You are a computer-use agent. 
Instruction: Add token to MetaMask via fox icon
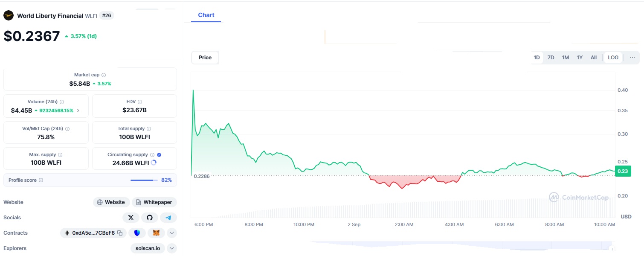(x=156, y=233)
